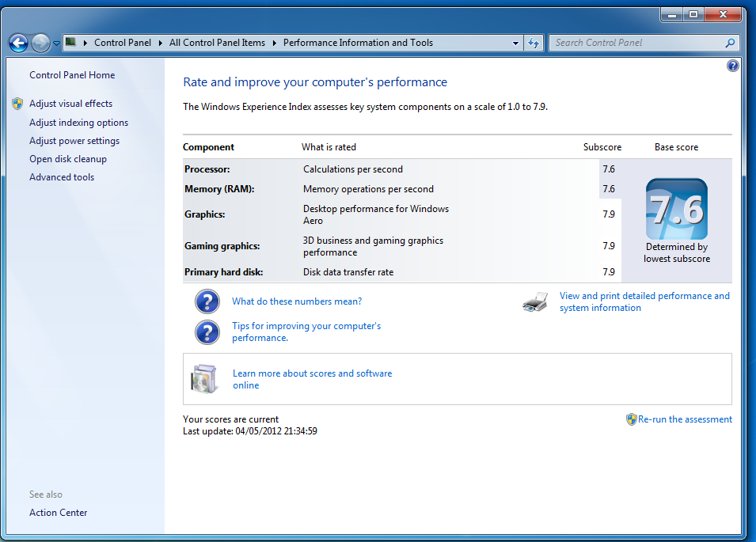756x542 pixels.
Task: Open Adjust visual effects
Action: 71,104
